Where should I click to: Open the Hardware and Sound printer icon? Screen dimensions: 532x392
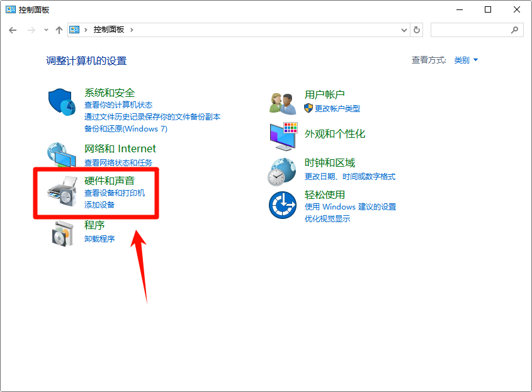click(x=62, y=191)
